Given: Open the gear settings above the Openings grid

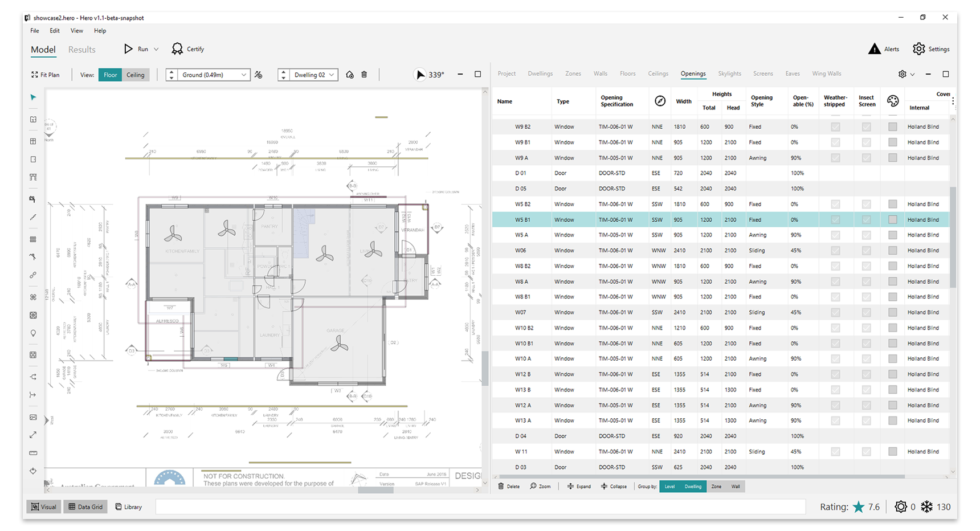Looking at the screenshot, I should 902,74.
